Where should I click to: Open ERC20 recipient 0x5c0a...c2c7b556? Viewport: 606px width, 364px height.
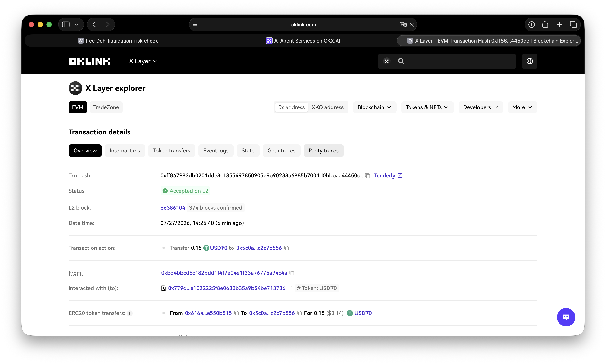272,313
